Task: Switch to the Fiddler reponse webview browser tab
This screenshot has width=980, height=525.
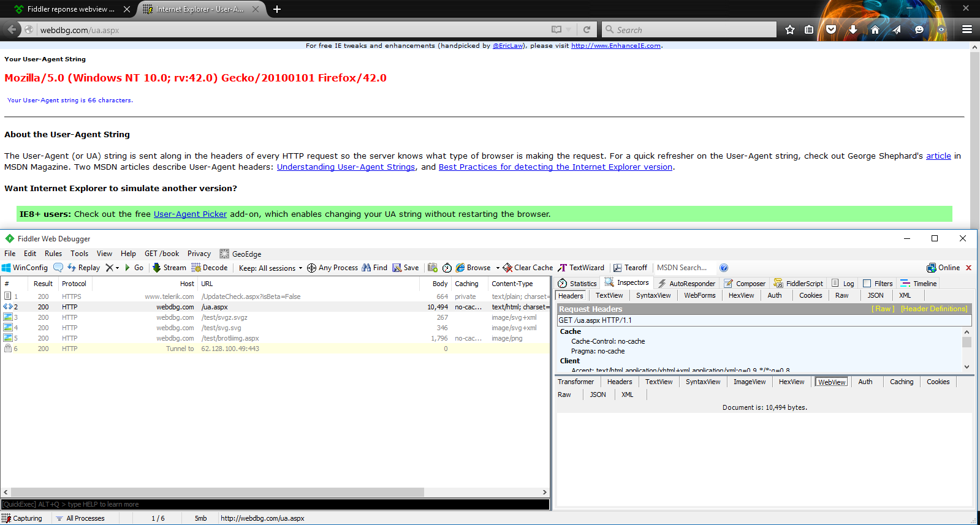Action: [x=70, y=9]
